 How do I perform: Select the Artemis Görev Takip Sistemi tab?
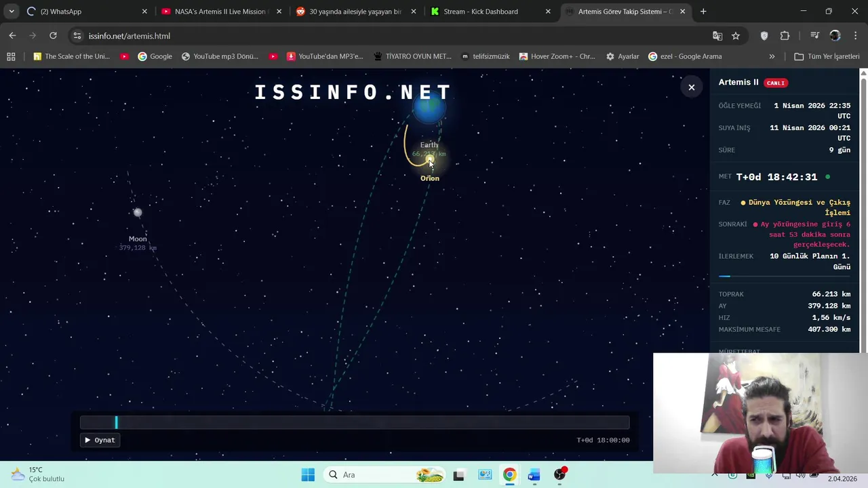(x=624, y=12)
